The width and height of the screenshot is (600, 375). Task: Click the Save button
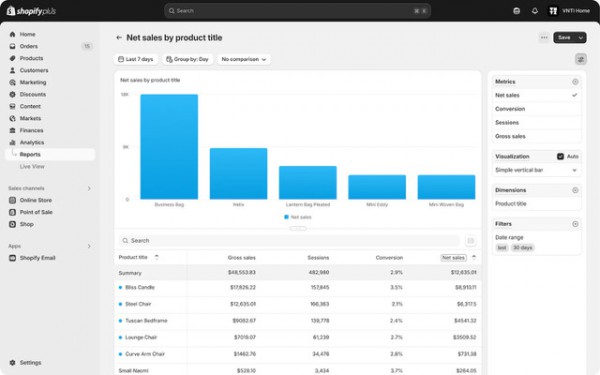[564, 38]
